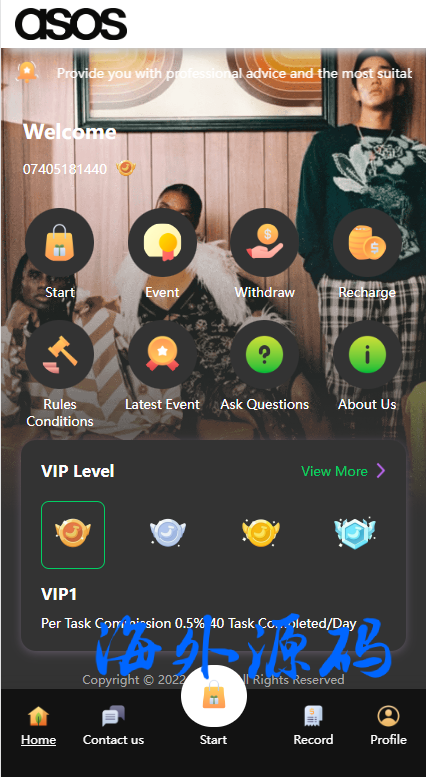Open Ask Questions green question mark icon
The width and height of the screenshot is (426, 777).
pyautogui.click(x=265, y=354)
